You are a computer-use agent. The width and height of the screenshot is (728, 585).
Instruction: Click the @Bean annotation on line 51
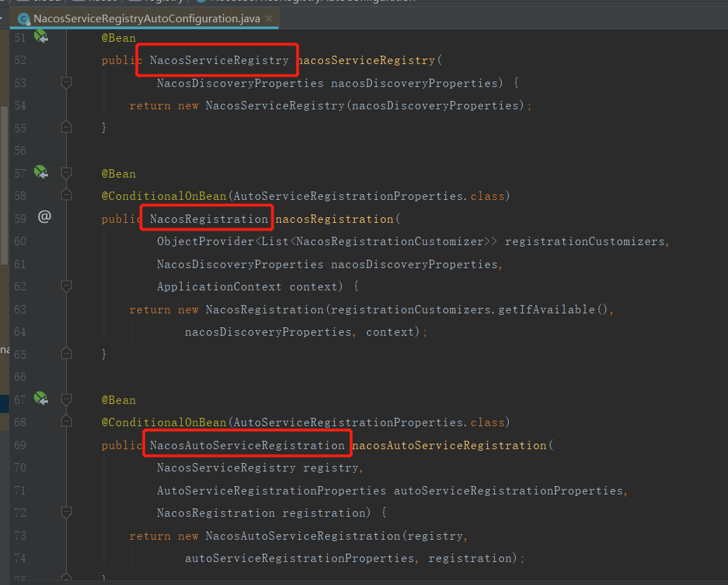(118, 38)
